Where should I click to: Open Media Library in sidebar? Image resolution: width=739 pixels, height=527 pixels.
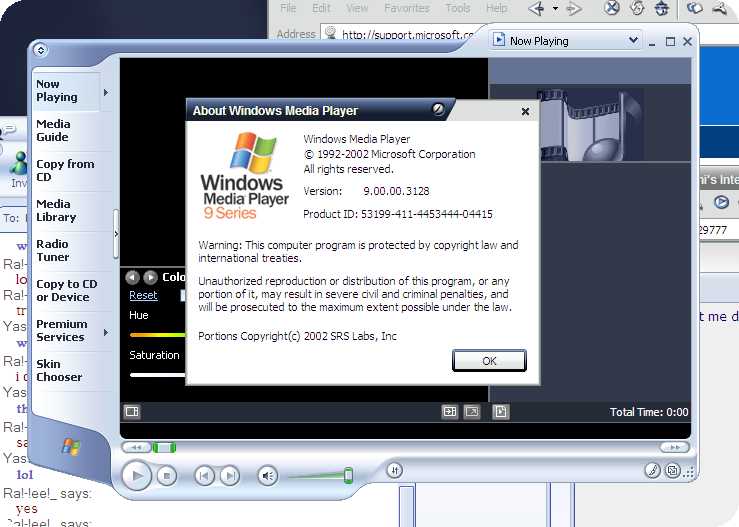56,210
